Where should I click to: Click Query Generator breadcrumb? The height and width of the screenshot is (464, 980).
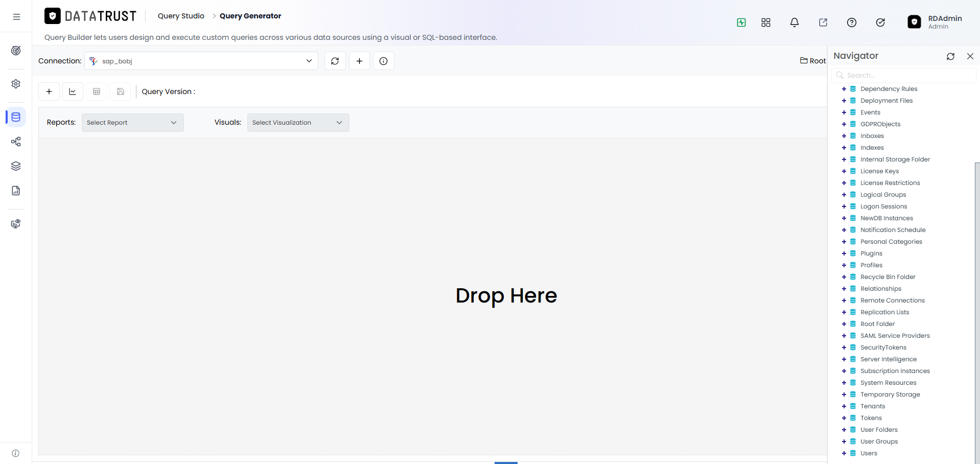coord(250,16)
